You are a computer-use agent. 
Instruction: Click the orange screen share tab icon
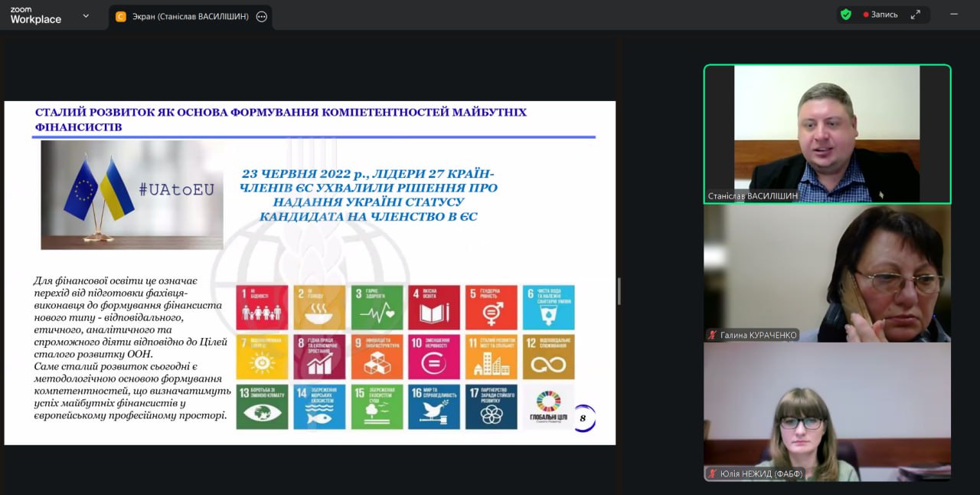click(121, 16)
